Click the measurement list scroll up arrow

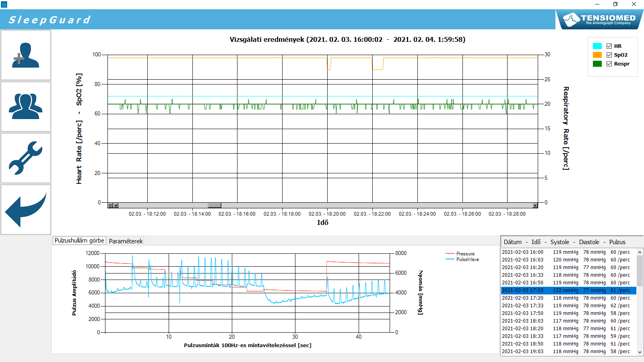pos(640,252)
